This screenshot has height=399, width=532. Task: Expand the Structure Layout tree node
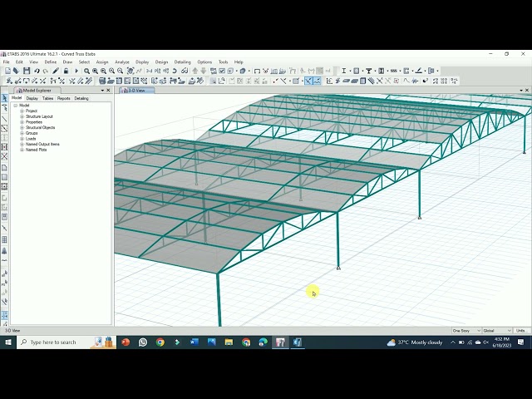pos(22,116)
